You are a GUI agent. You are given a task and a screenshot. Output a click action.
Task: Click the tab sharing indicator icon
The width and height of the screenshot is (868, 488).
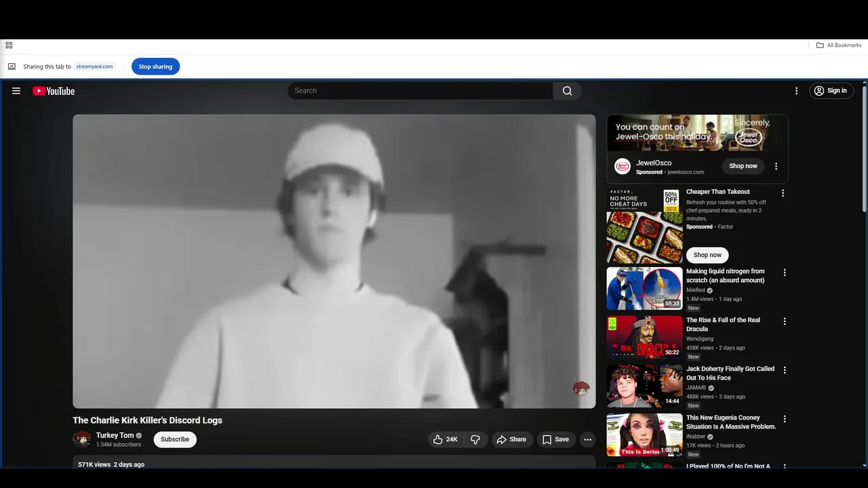[x=12, y=66]
